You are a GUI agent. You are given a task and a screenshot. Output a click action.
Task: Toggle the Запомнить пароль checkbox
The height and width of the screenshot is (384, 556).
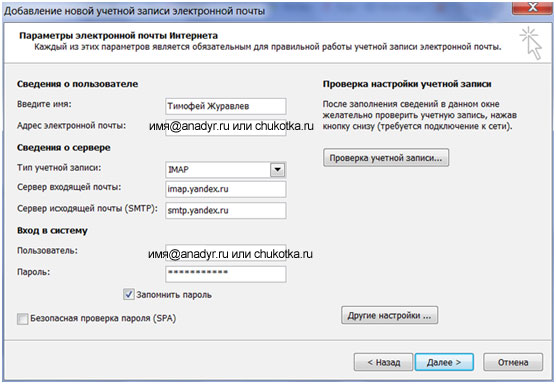128,294
